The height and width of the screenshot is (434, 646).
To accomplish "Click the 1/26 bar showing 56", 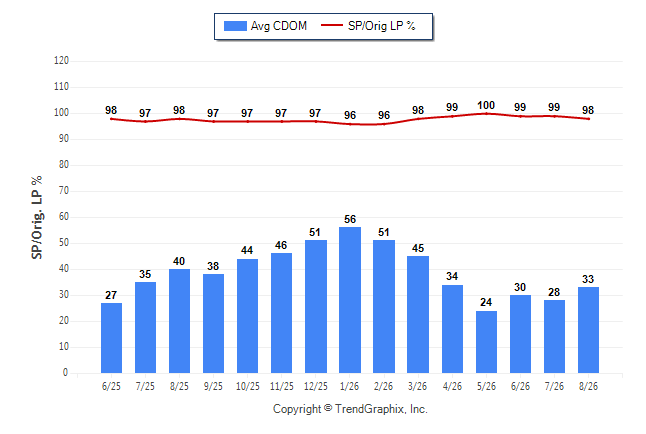I will [x=350, y=300].
